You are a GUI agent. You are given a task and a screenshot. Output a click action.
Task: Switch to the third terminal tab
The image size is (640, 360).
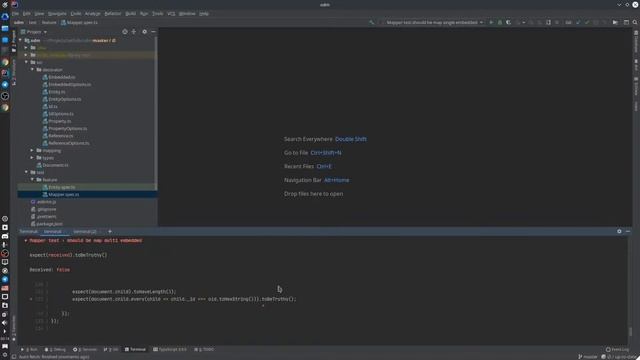[85, 231]
